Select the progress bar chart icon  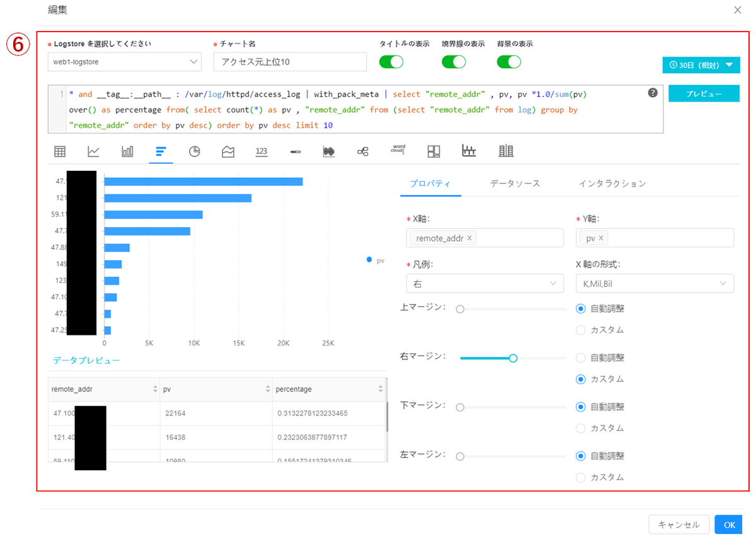[295, 152]
